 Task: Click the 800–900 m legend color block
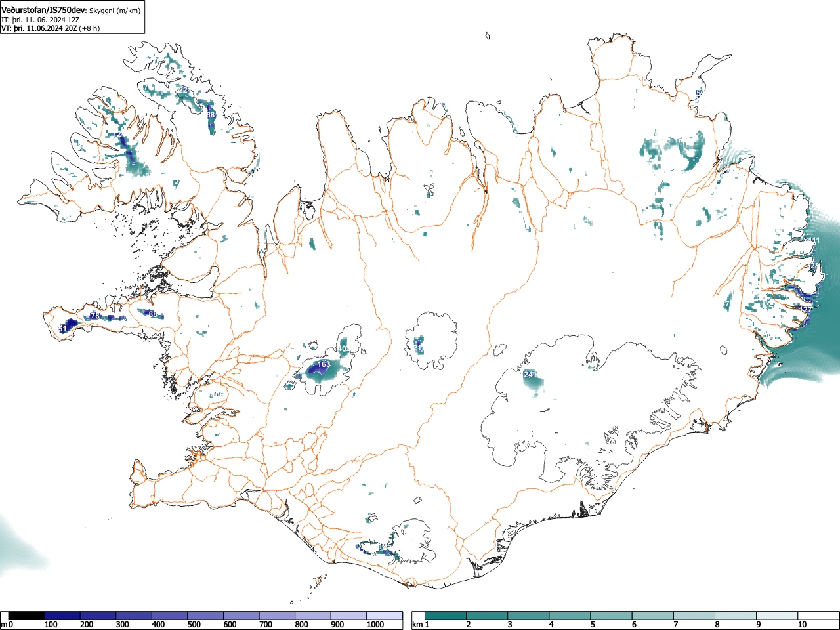pyautogui.click(x=312, y=616)
